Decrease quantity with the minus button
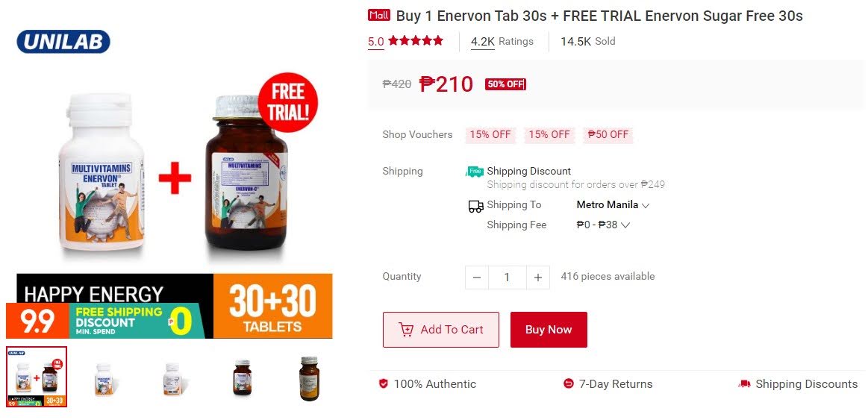This screenshot has width=868, height=420. [477, 278]
